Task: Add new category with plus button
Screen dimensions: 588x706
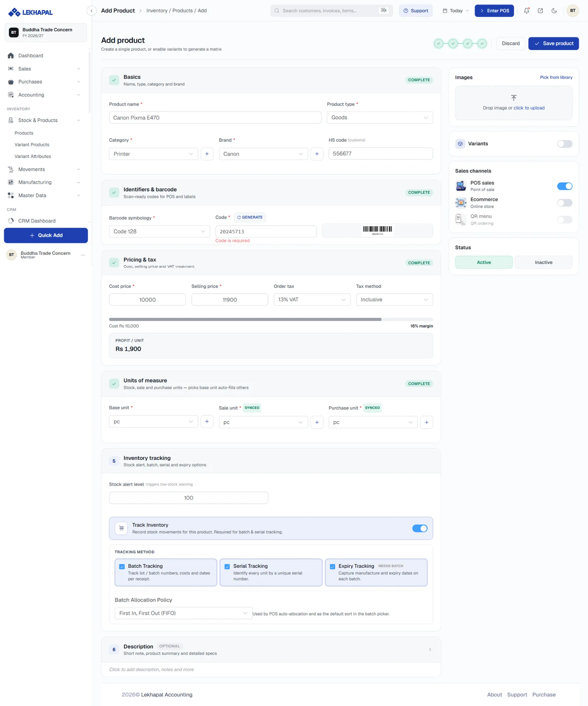Action: (207, 154)
